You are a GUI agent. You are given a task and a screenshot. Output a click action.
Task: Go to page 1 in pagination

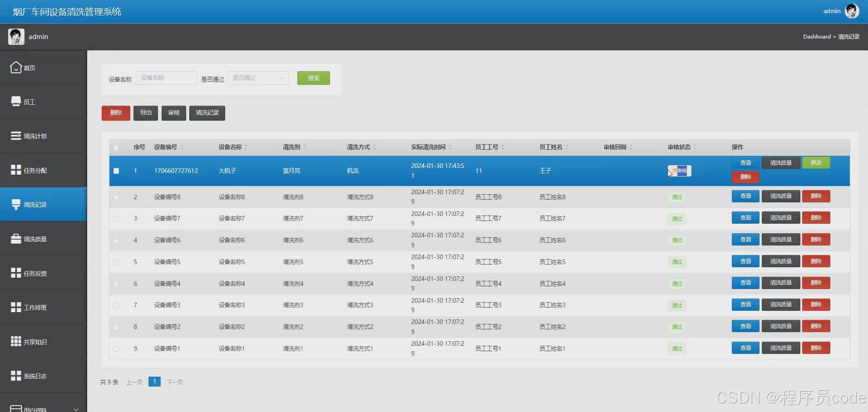[154, 382]
